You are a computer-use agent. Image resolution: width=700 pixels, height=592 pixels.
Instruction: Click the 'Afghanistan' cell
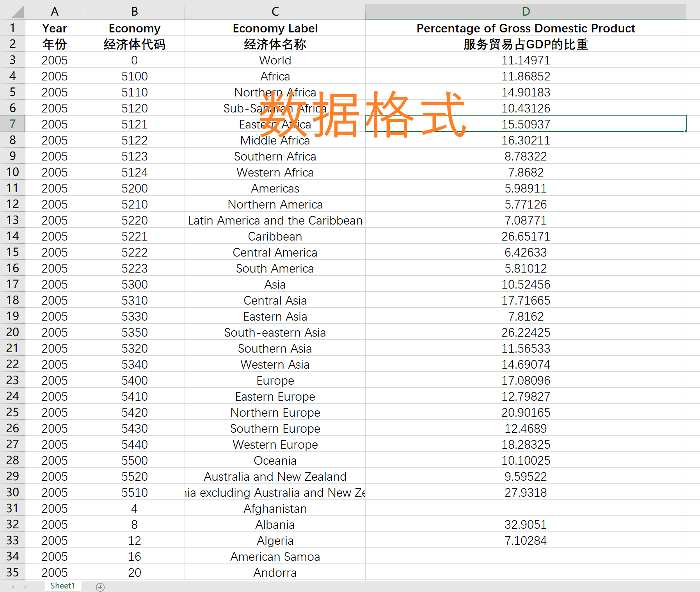click(x=275, y=508)
